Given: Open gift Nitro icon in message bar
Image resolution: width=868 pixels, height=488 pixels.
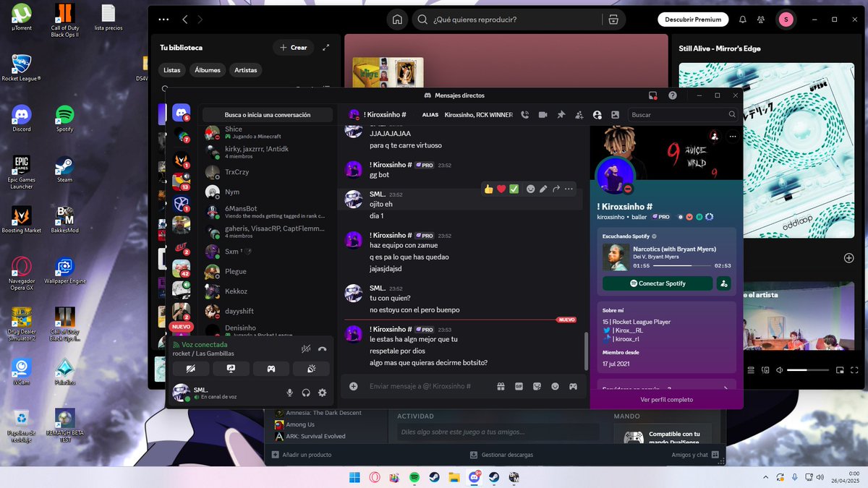Looking at the screenshot, I should 500,386.
